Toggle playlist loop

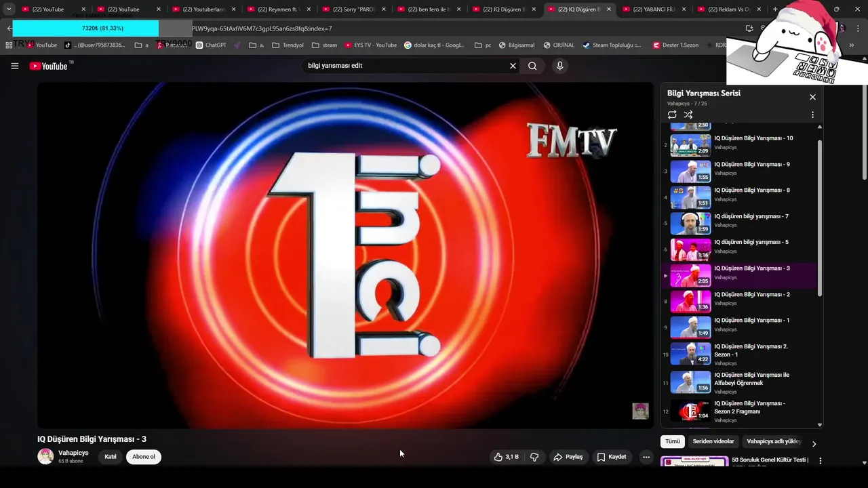click(672, 115)
